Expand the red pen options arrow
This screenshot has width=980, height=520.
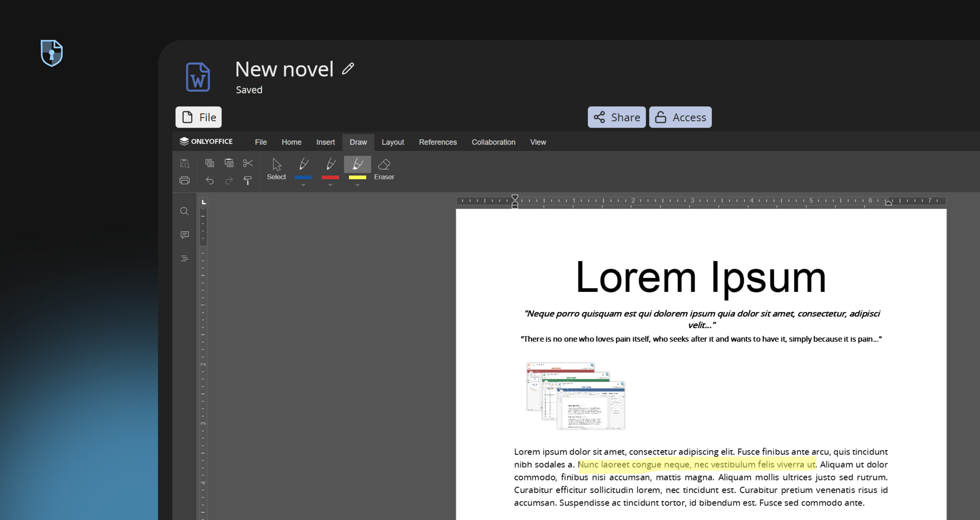[x=330, y=185]
